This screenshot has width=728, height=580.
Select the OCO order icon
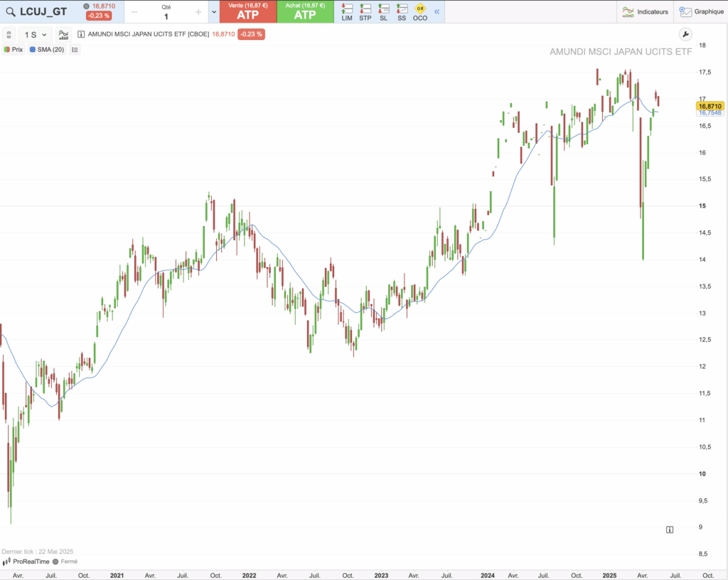pyautogui.click(x=419, y=12)
